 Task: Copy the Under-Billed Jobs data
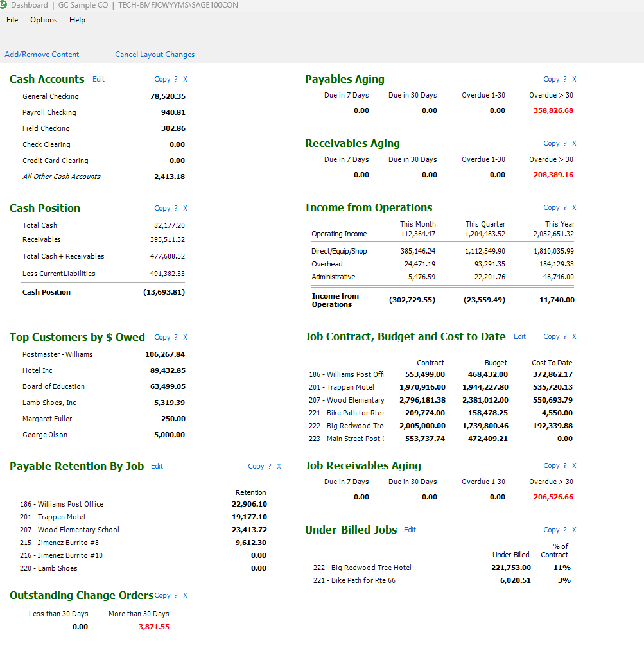click(x=551, y=530)
